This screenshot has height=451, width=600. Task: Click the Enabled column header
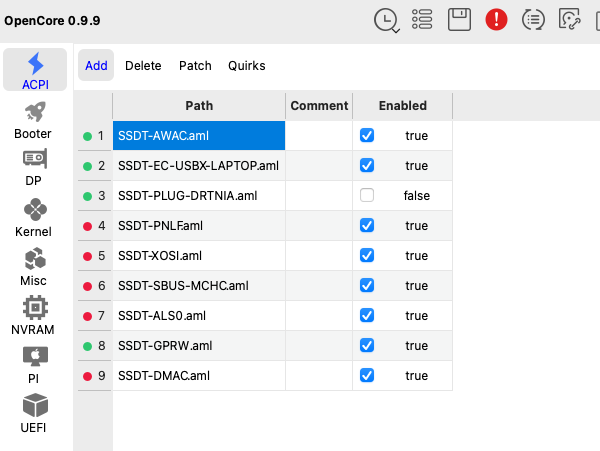(x=402, y=105)
